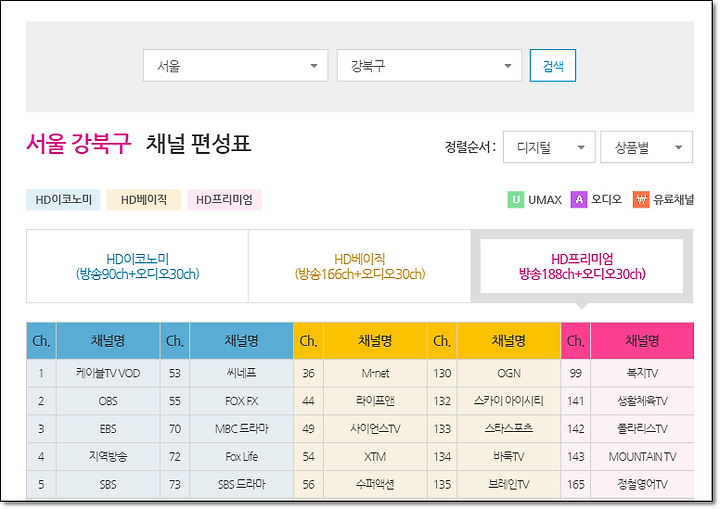Click the 씨네프 channel cell
Image resolution: width=720 pixels, height=509 pixels.
[x=242, y=373]
